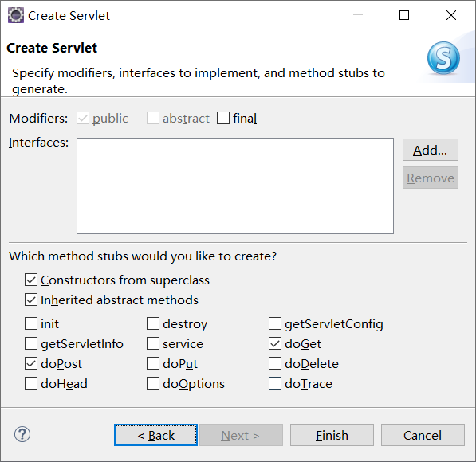Image resolution: width=476 pixels, height=462 pixels.
Task: Tick the getServletConfig checkbox
Action: [x=275, y=323]
